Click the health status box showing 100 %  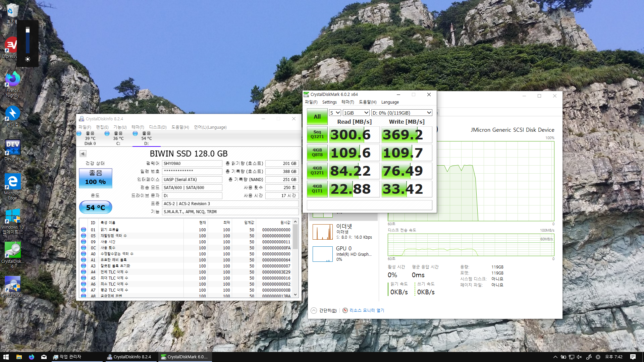click(x=95, y=178)
